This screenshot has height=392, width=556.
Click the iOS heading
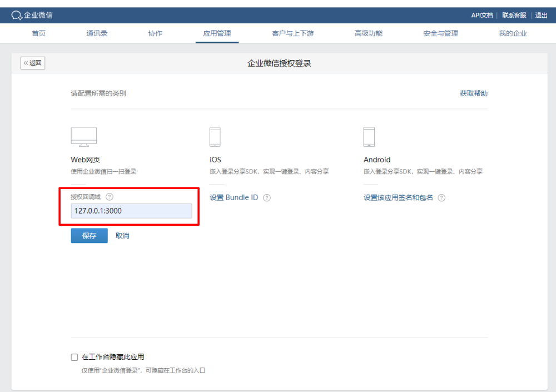click(x=215, y=160)
